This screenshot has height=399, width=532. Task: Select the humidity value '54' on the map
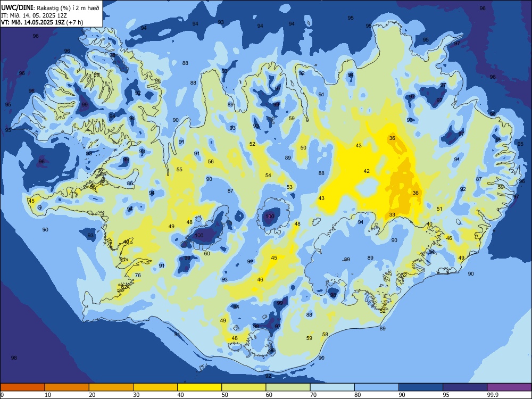click(268, 176)
